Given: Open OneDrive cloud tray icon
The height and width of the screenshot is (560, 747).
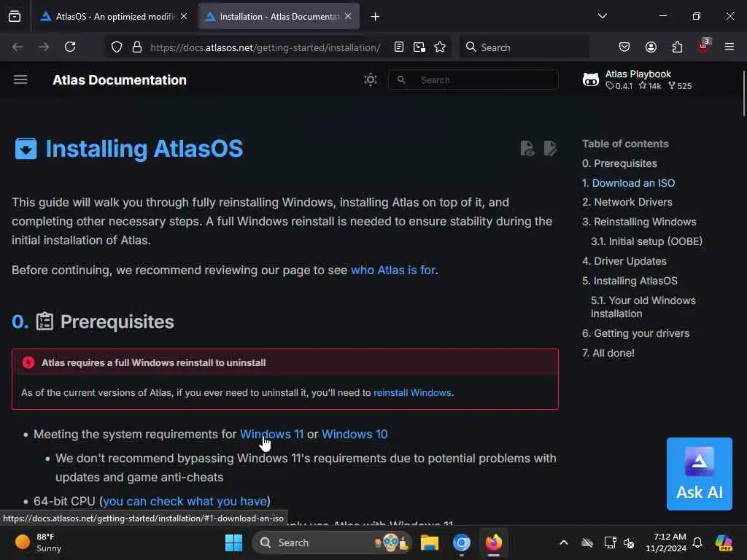Looking at the screenshot, I should click(587, 542).
